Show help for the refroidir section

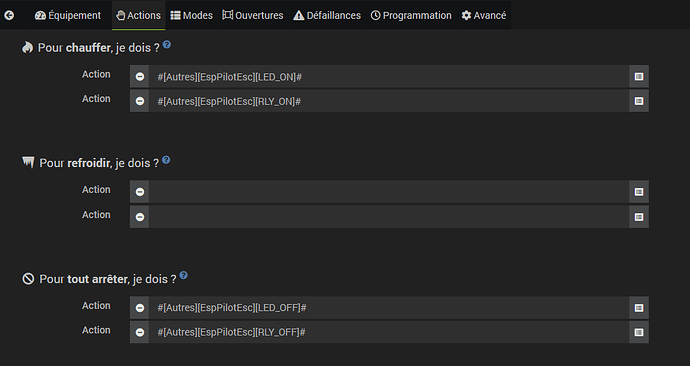click(x=166, y=160)
